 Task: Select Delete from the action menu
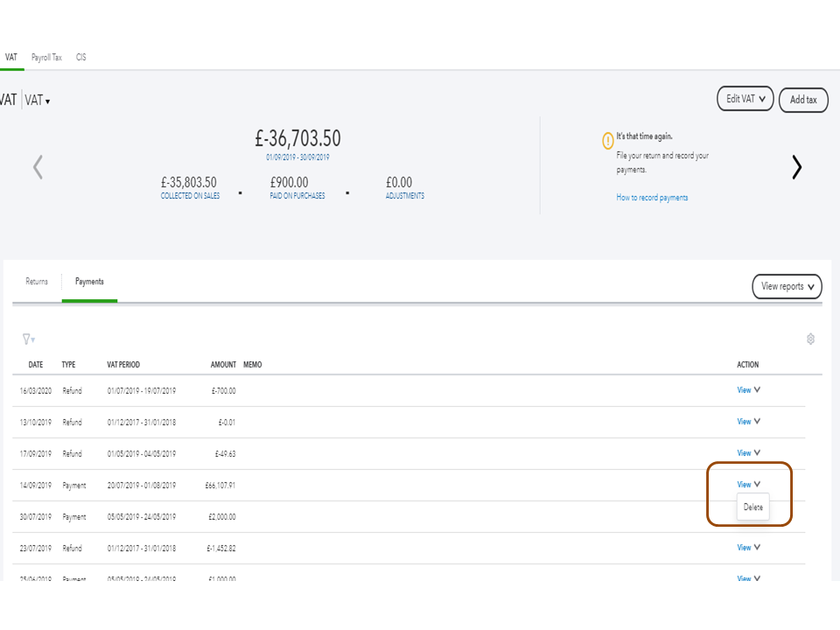tap(752, 507)
